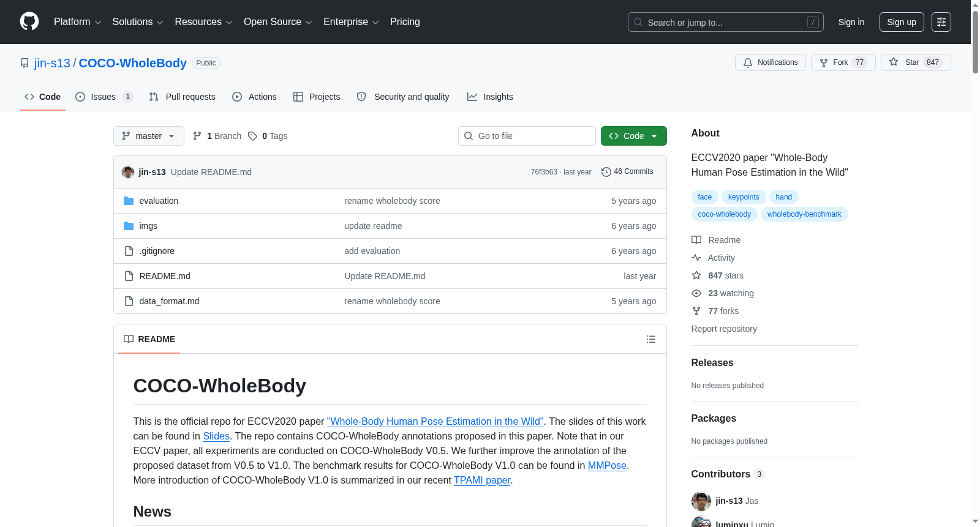Select the Code repository tab
This screenshot has height=527, width=980.
coord(43,97)
